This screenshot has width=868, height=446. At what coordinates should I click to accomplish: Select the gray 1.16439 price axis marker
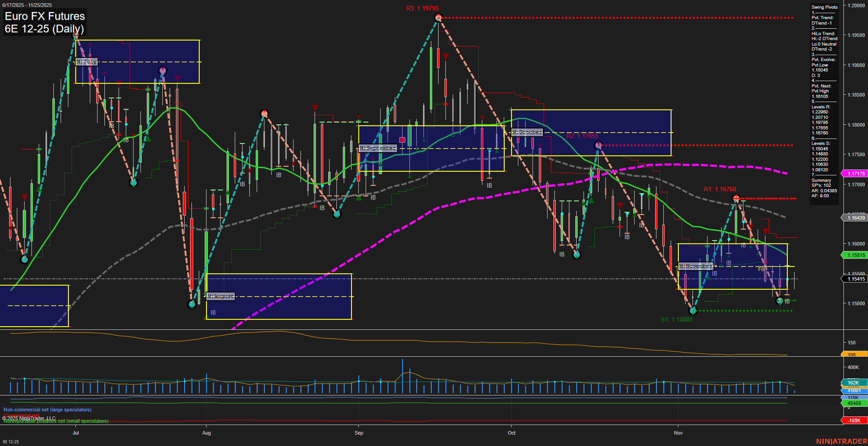856,218
